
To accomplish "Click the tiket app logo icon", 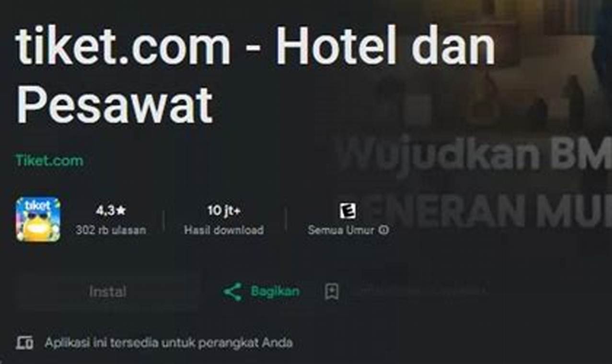I will pos(38,219).
